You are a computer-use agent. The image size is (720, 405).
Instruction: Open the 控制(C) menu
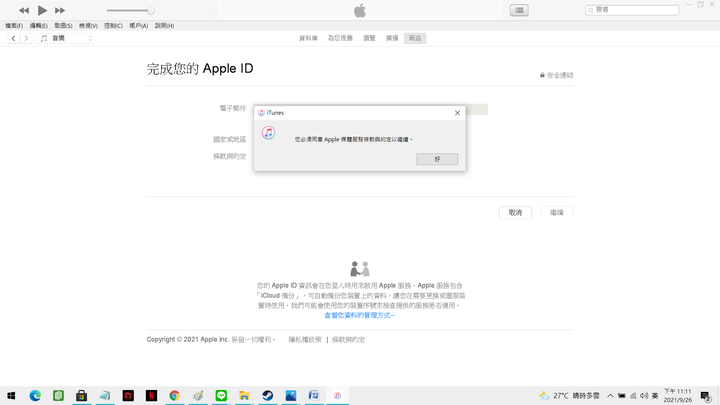click(113, 26)
